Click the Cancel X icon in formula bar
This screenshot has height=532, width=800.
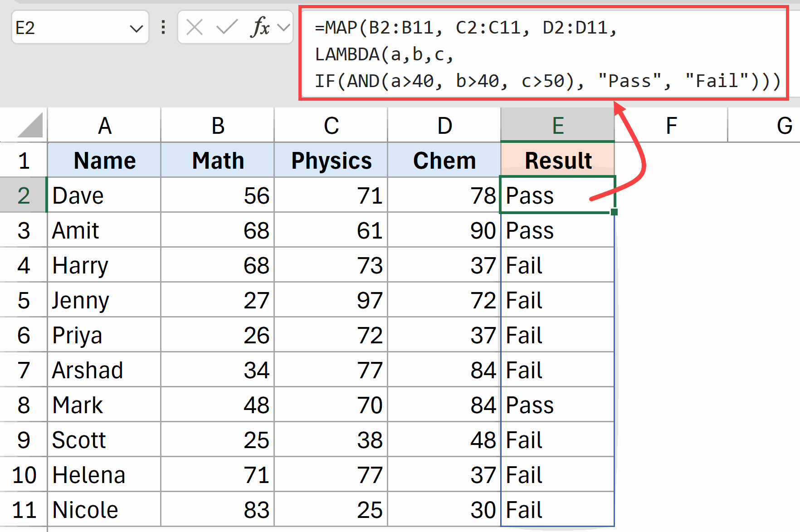pos(194,27)
